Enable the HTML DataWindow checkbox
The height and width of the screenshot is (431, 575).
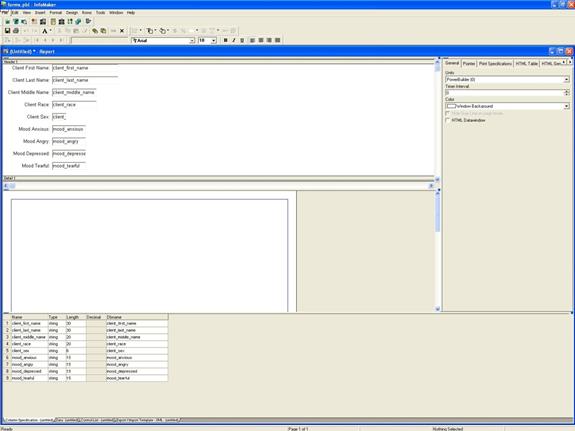447,120
